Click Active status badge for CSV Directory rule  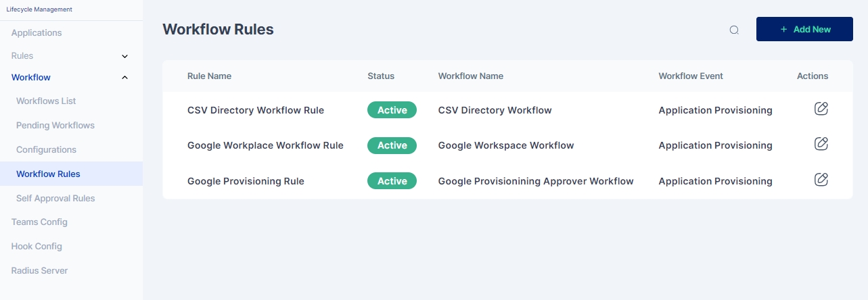coord(392,110)
